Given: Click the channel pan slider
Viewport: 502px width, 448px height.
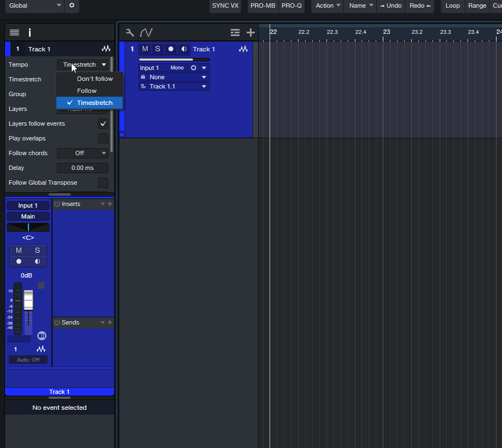Looking at the screenshot, I should 28,227.
